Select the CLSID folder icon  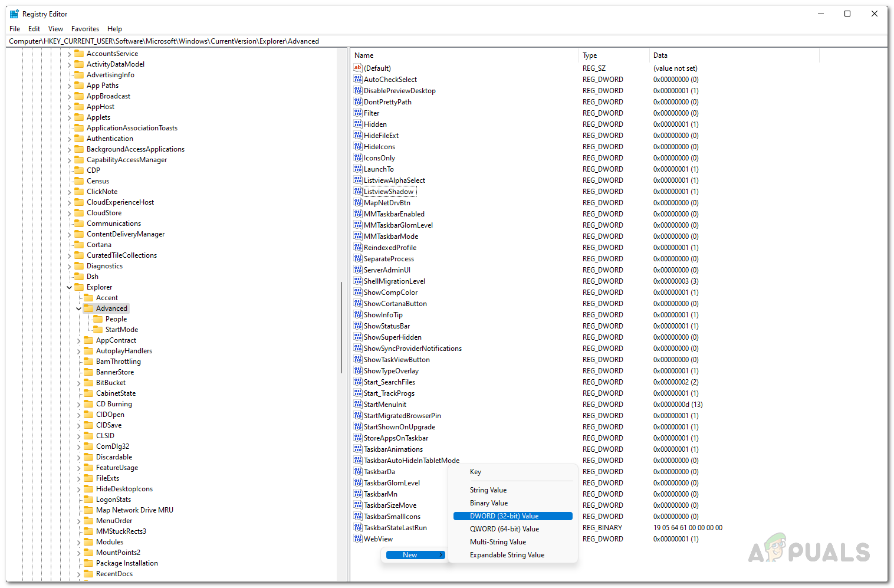(88, 436)
